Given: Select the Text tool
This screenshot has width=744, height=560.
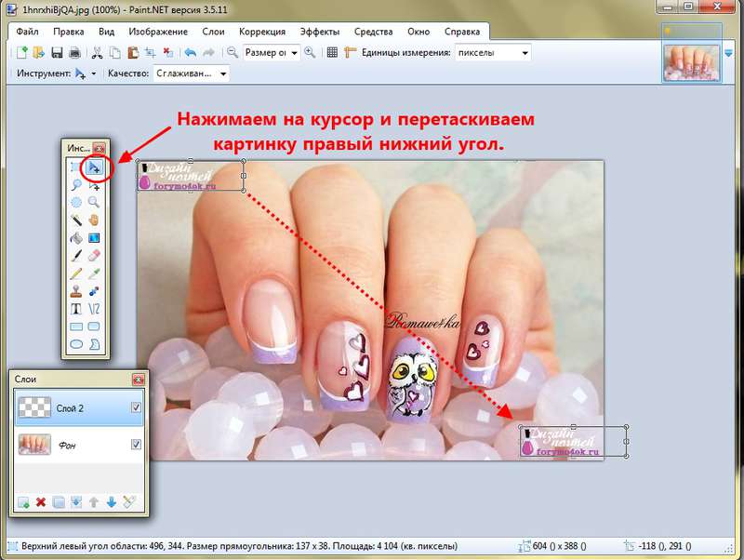Looking at the screenshot, I should coord(75,308).
